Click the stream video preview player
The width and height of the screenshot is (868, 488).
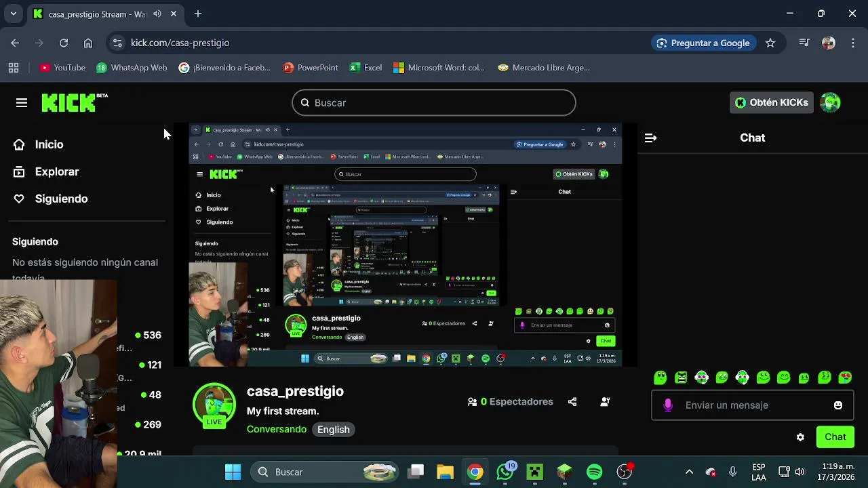click(406, 245)
